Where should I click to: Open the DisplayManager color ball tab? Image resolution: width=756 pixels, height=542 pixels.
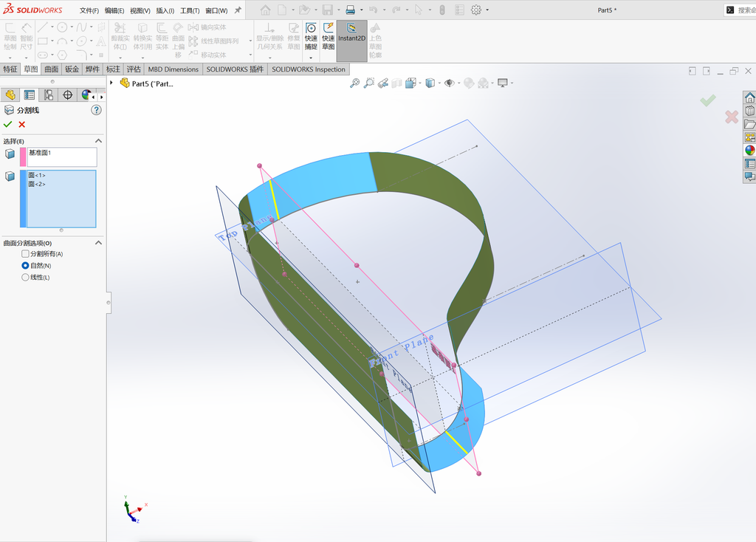coord(86,95)
